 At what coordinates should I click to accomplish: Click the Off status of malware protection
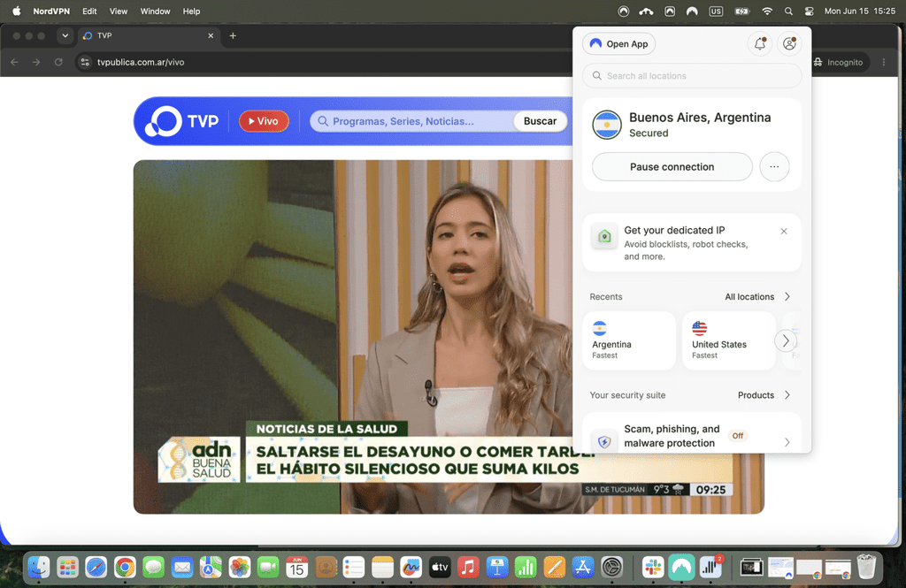(738, 436)
